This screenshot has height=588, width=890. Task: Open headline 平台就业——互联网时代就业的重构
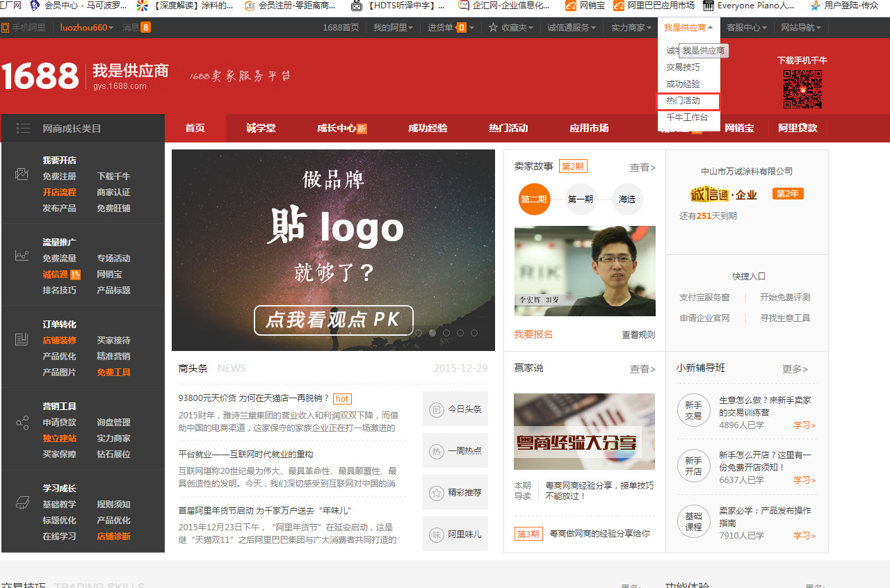coord(246,454)
